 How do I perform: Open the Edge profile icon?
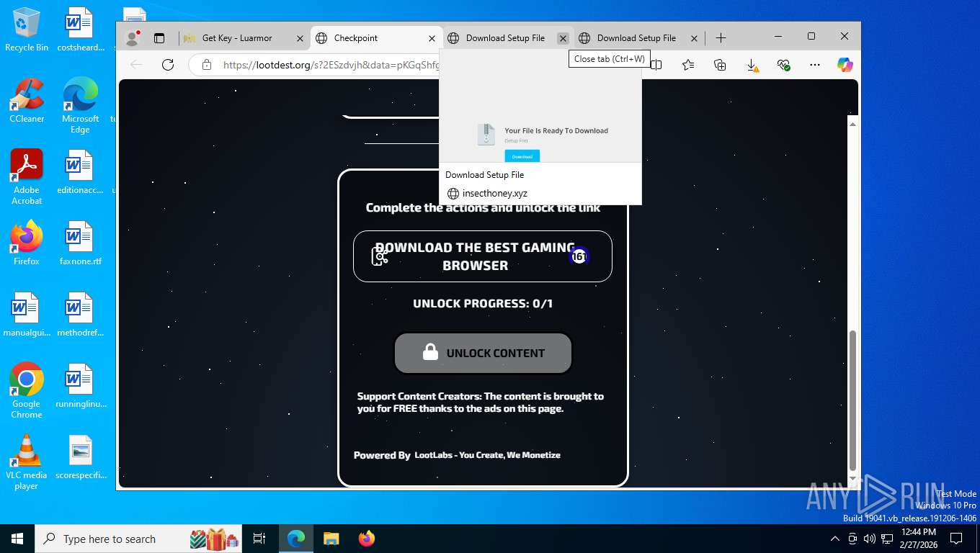click(132, 38)
